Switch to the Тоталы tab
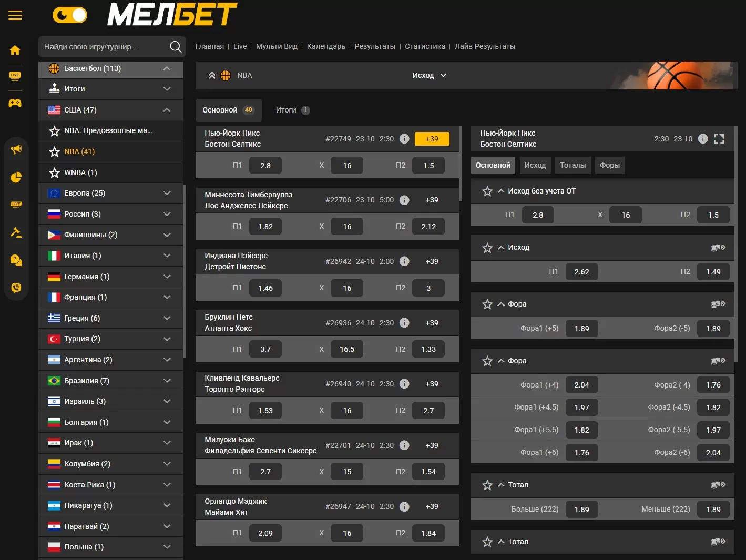Viewport: 746px width, 560px height. pyautogui.click(x=573, y=165)
